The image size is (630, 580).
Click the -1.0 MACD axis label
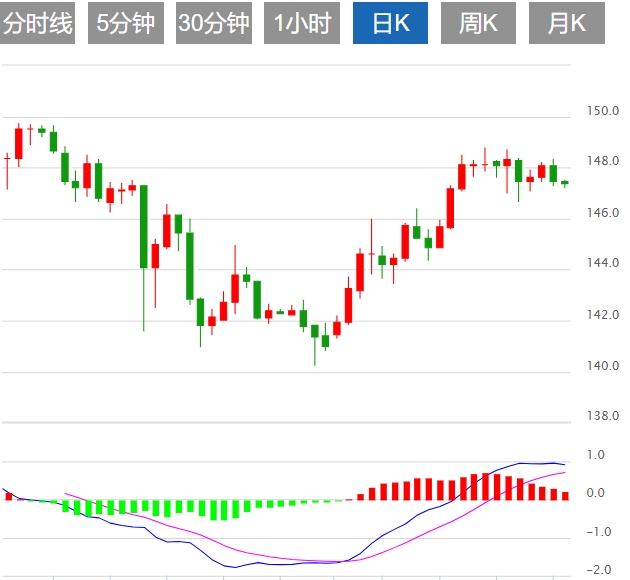(x=599, y=531)
